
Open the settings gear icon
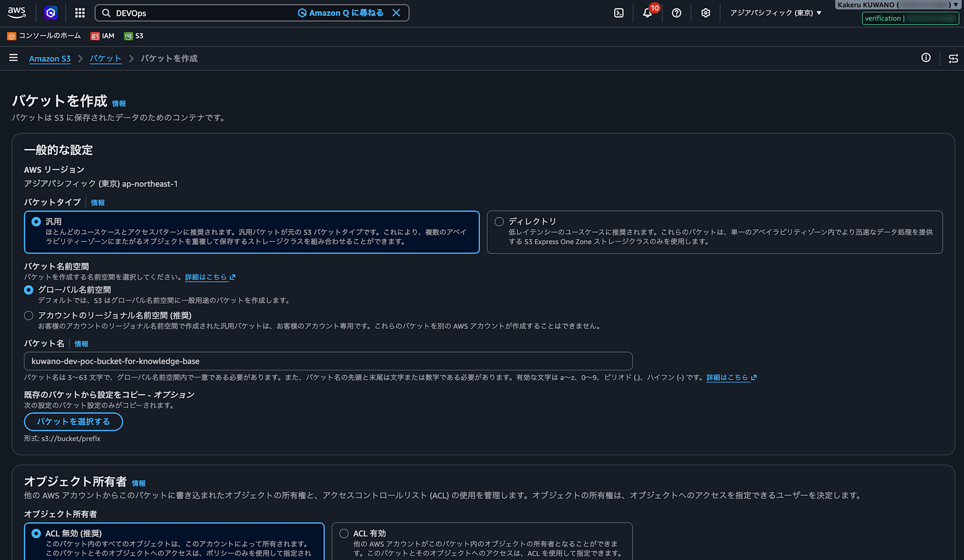click(706, 13)
